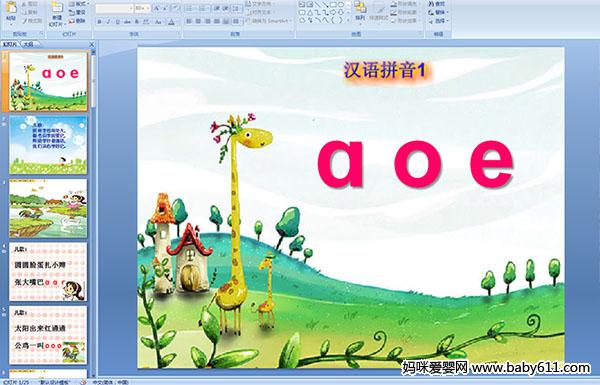Click the Shape Outline icon
The height and width of the screenshot is (385, 600).
point(394,12)
